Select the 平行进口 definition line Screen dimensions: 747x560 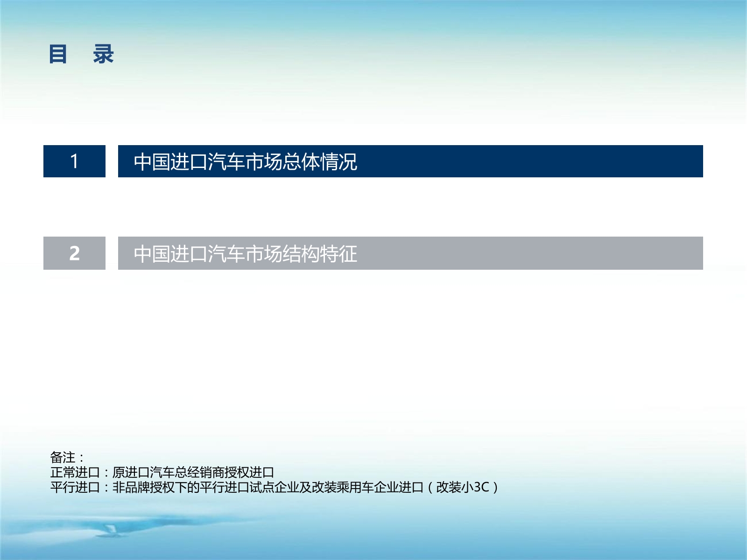tap(273, 488)
